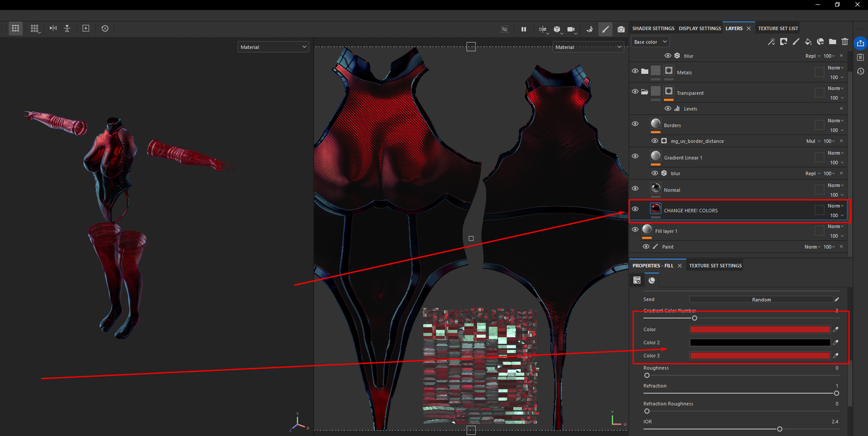Open right viewport Material dropdown
The image size is (868, 436).
tap(588, 47)
